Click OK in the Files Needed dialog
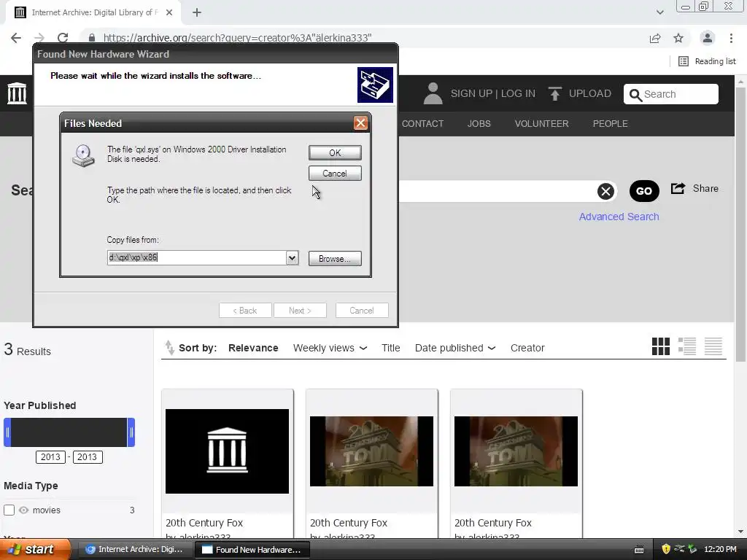Viewport: 747px width, 560px height. (x=335, y=153)
